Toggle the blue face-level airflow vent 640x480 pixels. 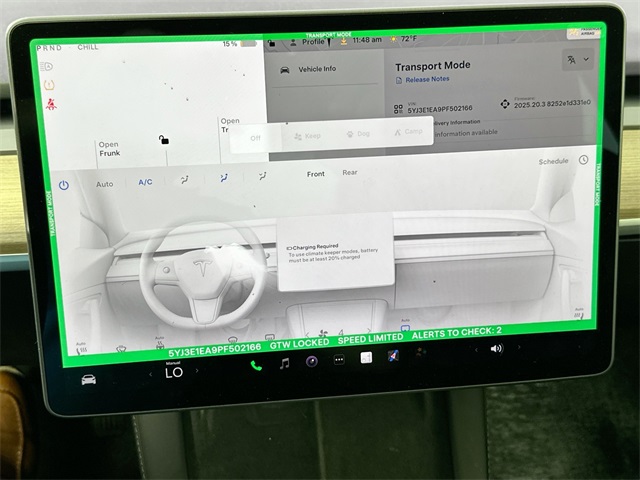224,178
